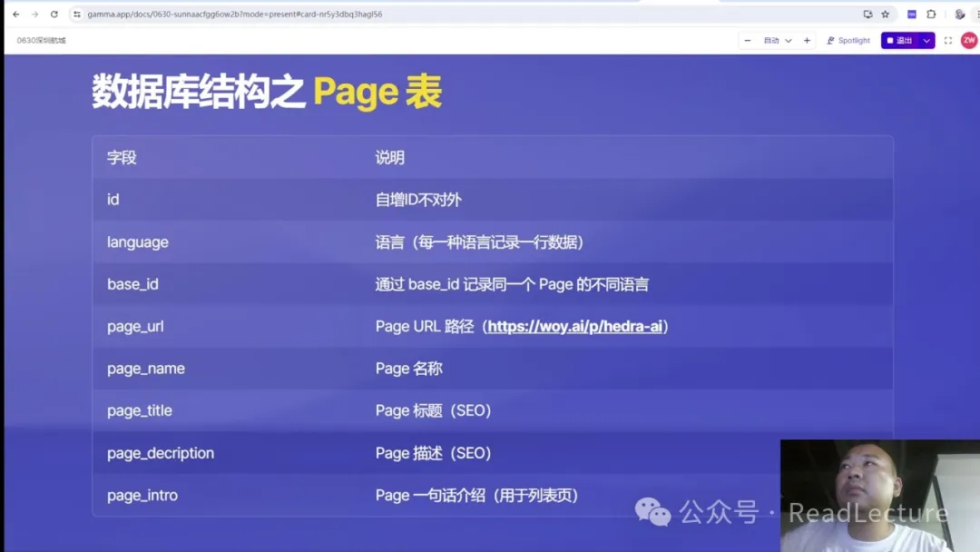Zoom out with the minus button
This screenshot has width=980, height=552.
point(748,41)
